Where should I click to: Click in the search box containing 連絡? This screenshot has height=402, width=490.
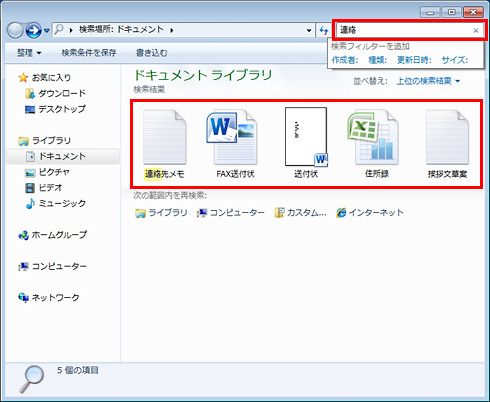point(403,30)
